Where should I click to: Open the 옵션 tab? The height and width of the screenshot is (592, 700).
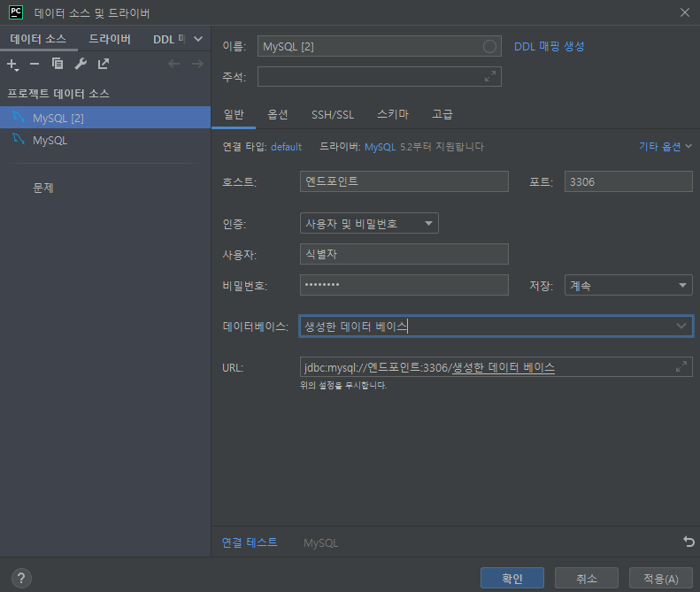click(x=277, y=115)
